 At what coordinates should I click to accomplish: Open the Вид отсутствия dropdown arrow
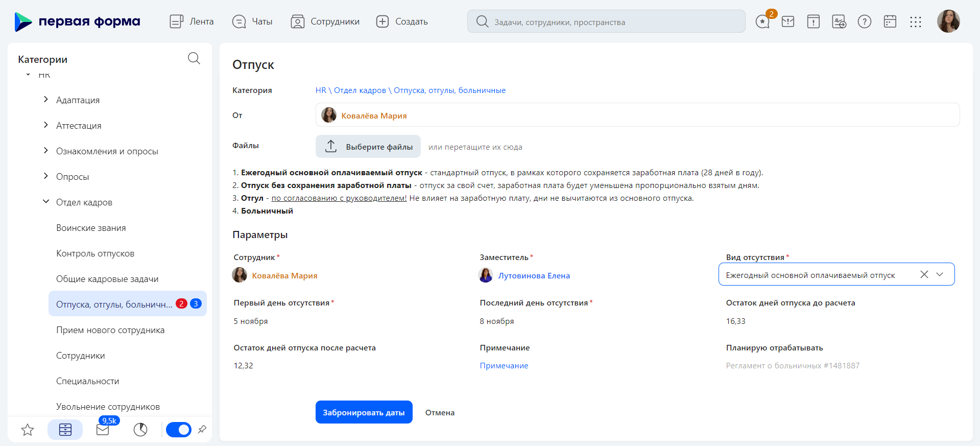coord(940,274)
